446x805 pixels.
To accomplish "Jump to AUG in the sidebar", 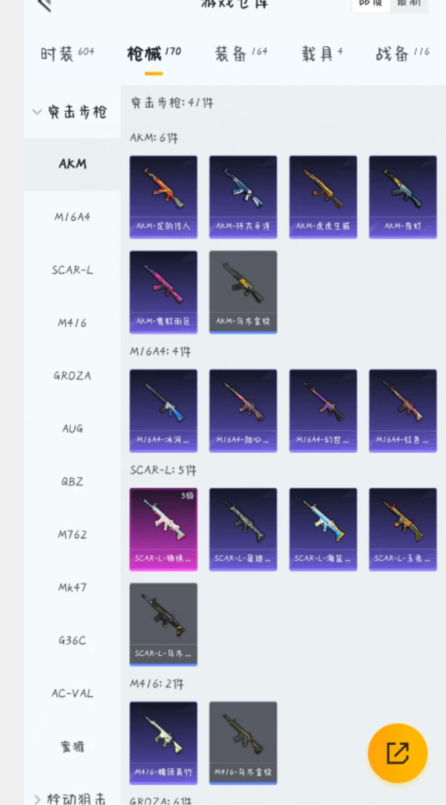I will (x=72, y=429).
